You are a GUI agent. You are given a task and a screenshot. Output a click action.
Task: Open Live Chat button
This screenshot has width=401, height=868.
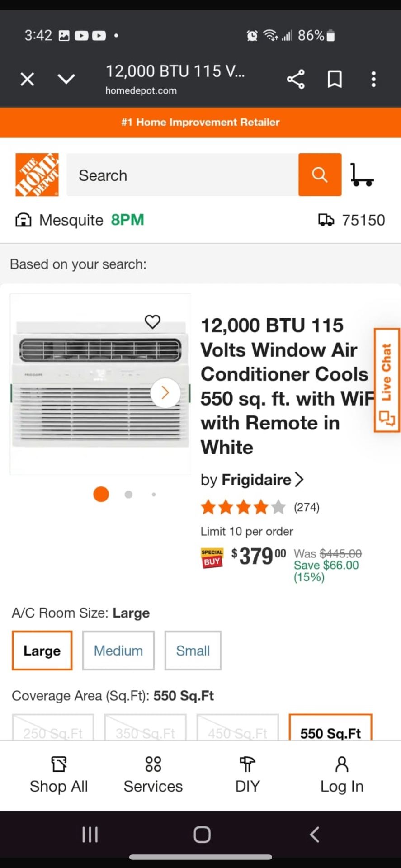[387, 380]
